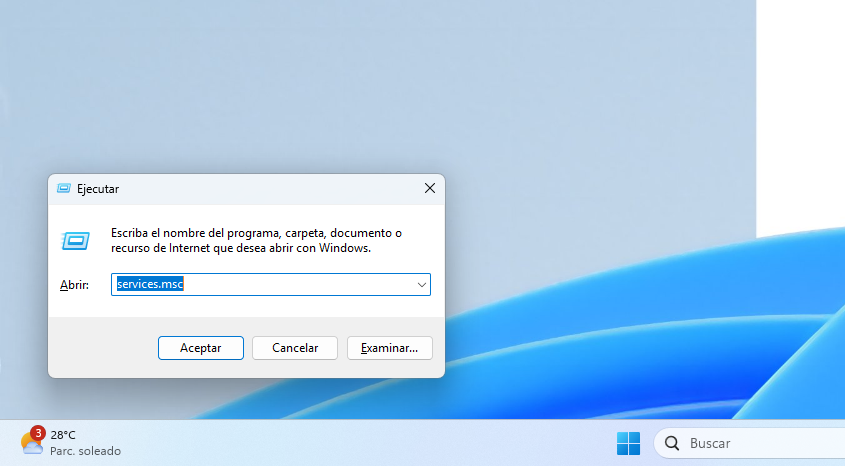Click the Abrir: label
The width and height of the screenshot is (845, 466).
[x=75, y=285]
